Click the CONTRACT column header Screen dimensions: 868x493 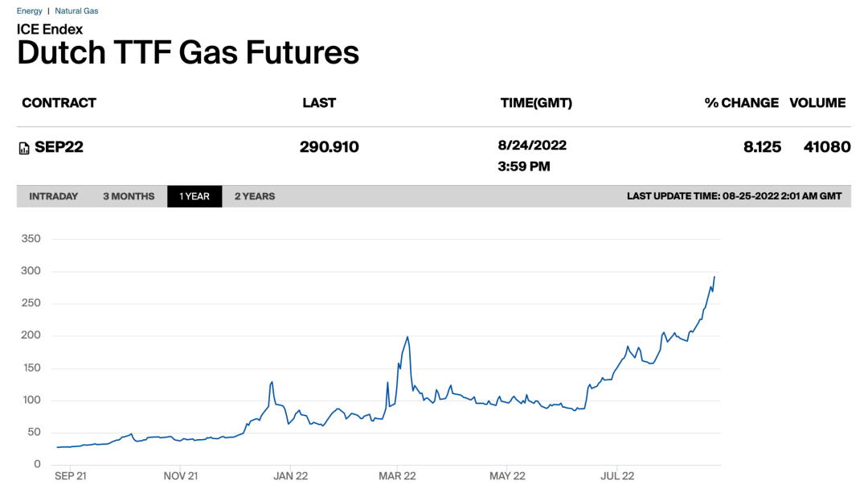click(x=59, y=103)
